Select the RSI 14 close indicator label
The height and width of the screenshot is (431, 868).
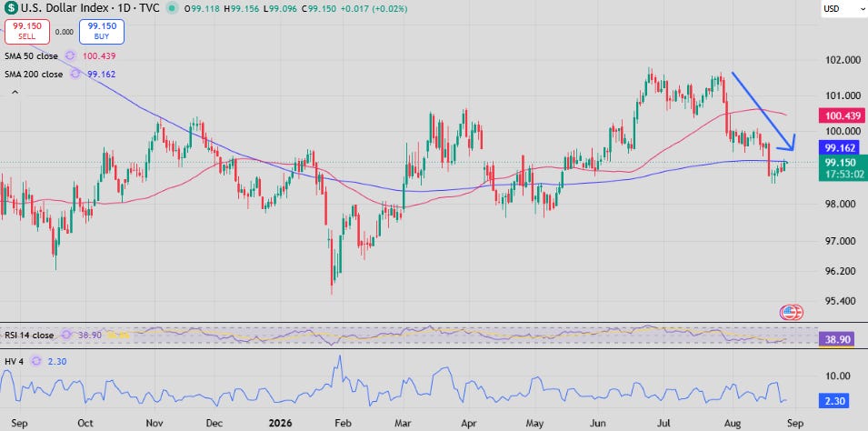[x=30, y=335]
